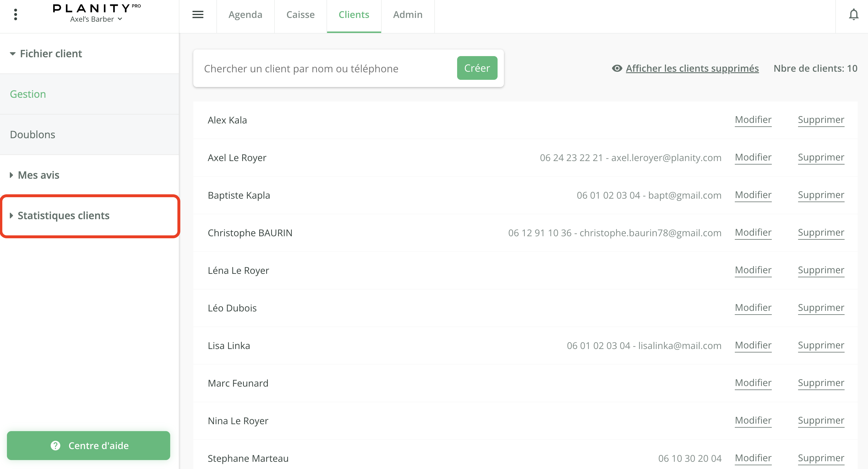Image resolution: width=868 pixels, height=469 pixels.
Task: Click the eye icon next to deleted clients
Action: tap(617, 68)
